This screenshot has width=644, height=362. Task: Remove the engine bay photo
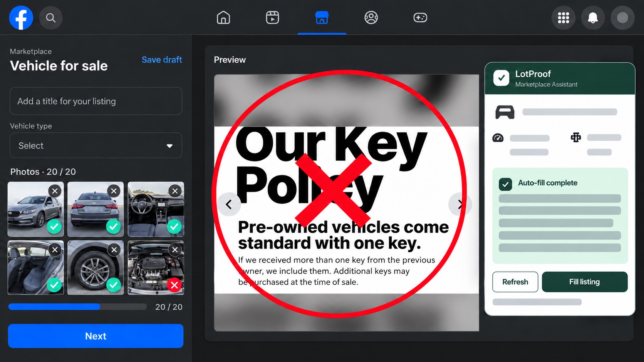point(175,250)
